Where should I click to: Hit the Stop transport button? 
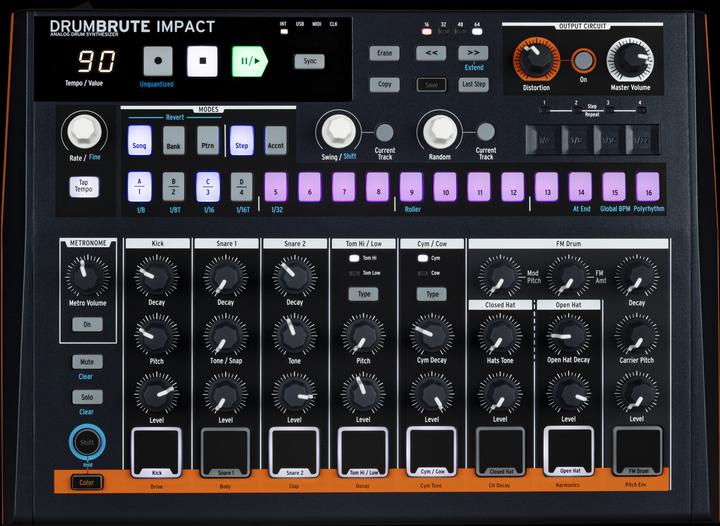(x=202, y=61)
